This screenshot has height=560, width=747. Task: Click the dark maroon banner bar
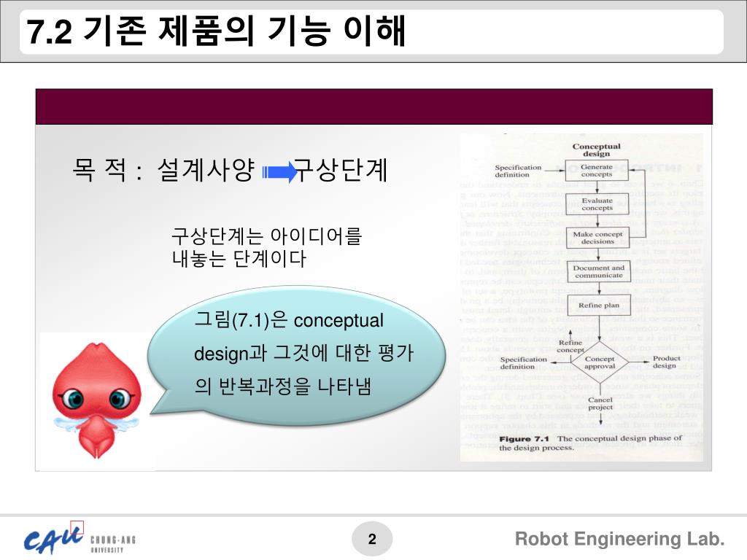(374, 106)
